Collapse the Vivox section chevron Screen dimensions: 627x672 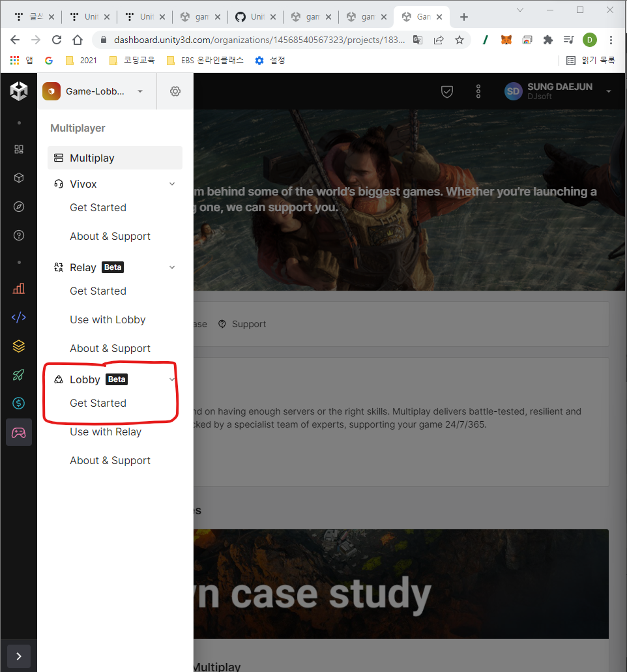click(172, 184)
